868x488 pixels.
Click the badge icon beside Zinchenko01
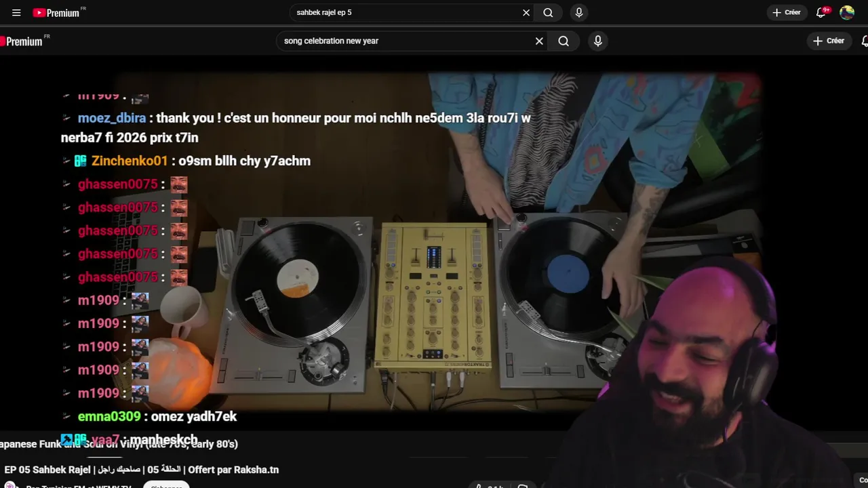point(81,161)
